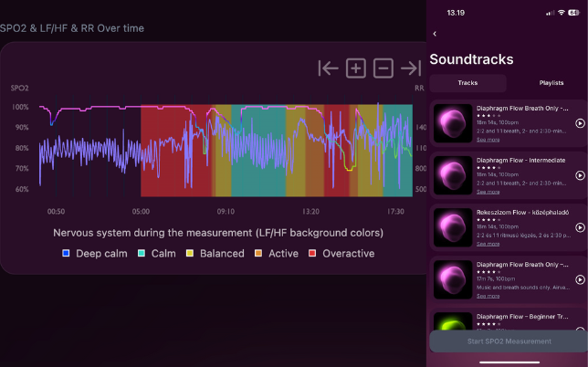This screenshot has width=588, height=367.
Task: Play the Rekeszizom Flow track
Action: click(580, 227)
